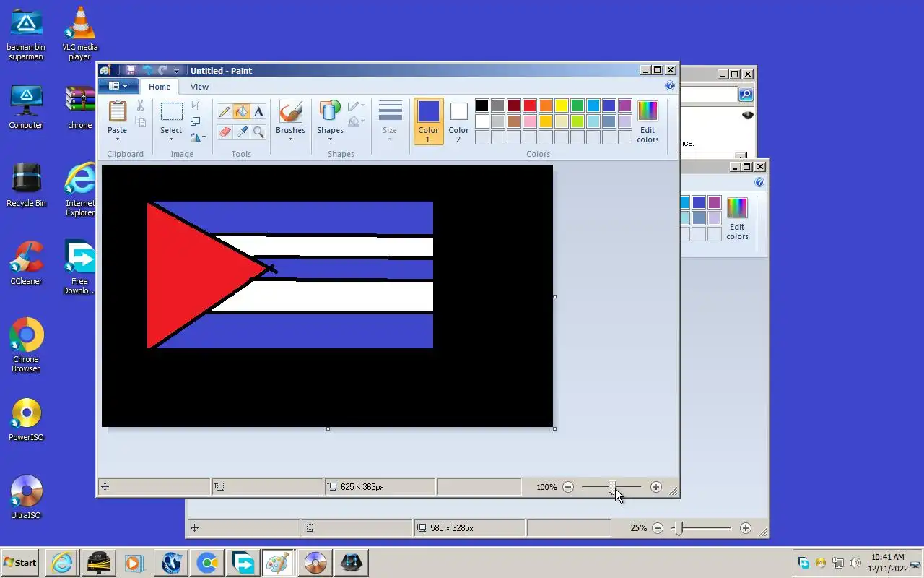
Task: Select the Color picker eyedropper tool
Action: point(241,131)
